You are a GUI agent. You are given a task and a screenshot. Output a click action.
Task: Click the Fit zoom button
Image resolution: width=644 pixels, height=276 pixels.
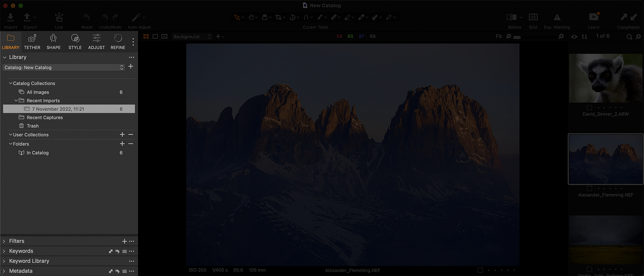pos(499,36)
